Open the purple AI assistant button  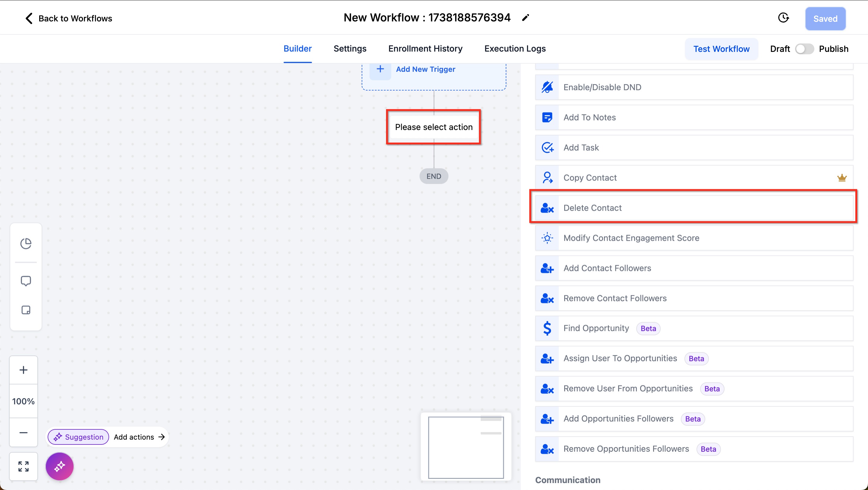(x=60, y=466)
